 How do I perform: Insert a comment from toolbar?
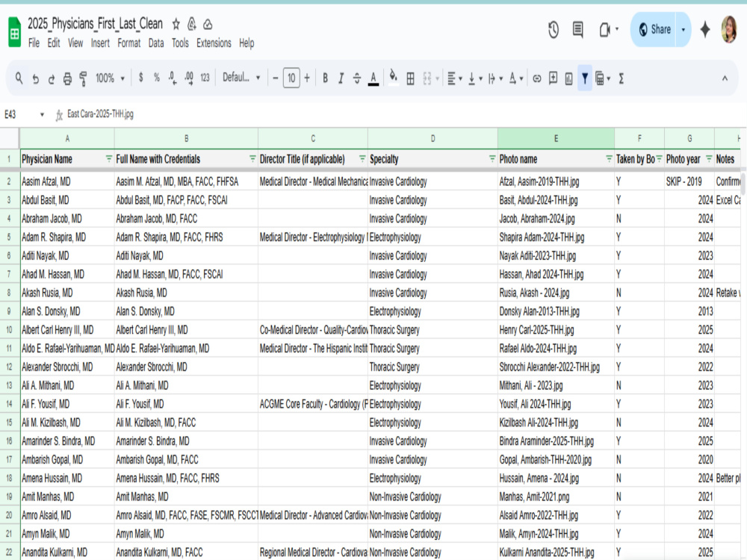point(553,78)
